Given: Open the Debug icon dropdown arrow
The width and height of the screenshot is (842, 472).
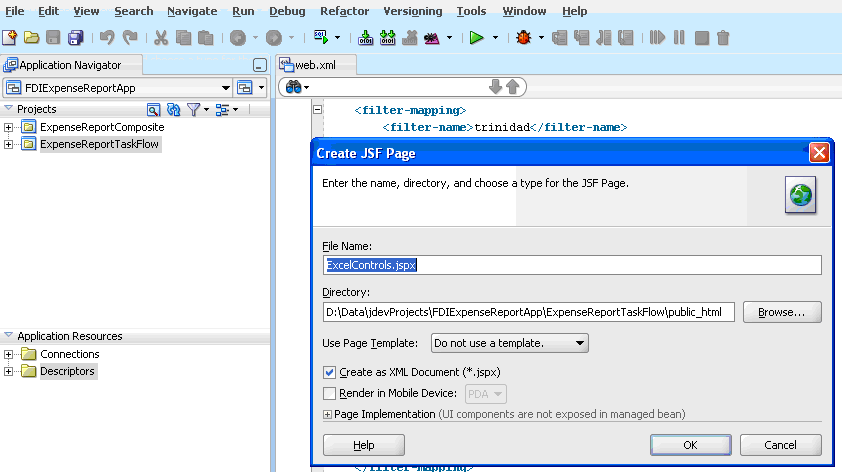Looking at the screenshot, I should [541, 38].
